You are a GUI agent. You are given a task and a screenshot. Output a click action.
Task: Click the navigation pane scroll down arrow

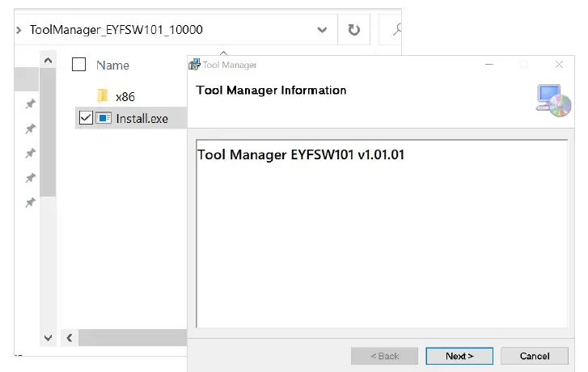[48, 337]
